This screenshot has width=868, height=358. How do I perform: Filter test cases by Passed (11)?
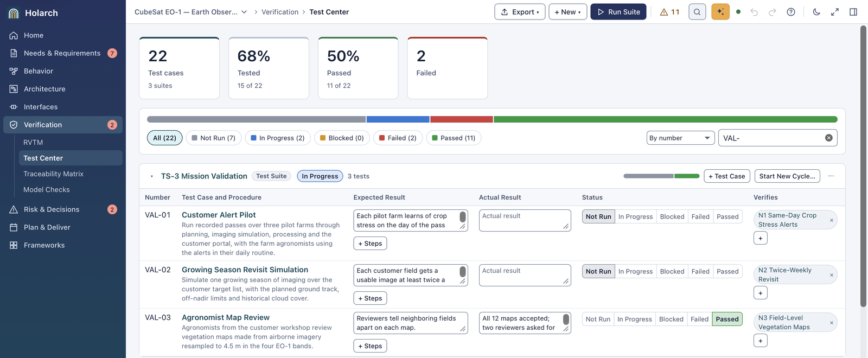pos(454,138)
